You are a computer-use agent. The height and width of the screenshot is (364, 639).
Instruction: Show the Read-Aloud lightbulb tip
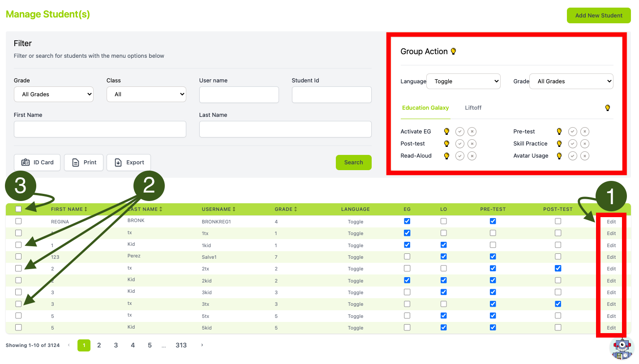446,156
